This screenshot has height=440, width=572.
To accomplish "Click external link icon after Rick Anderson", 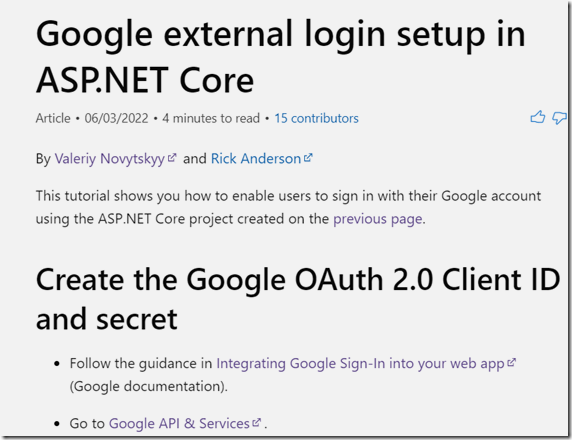I will point(308,158).
